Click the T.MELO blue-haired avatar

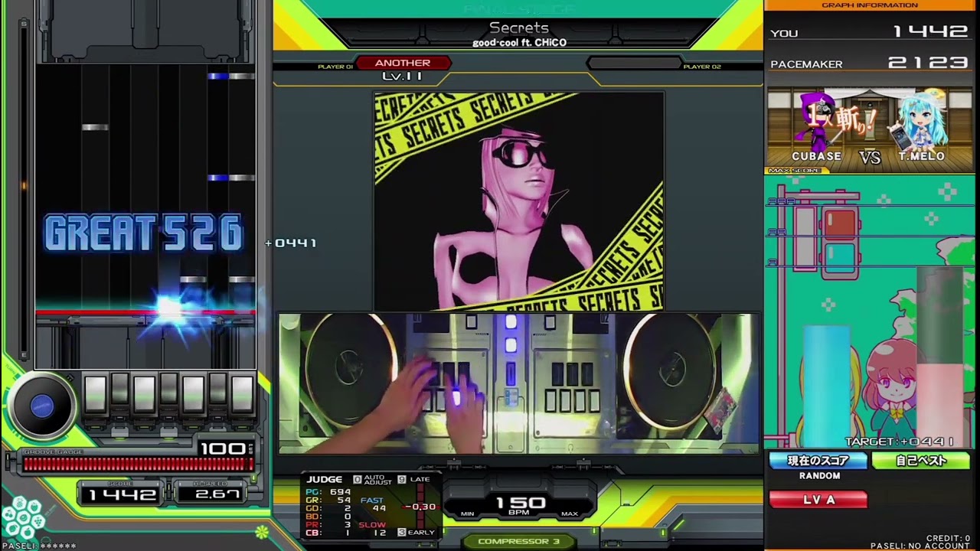point(922,122)
